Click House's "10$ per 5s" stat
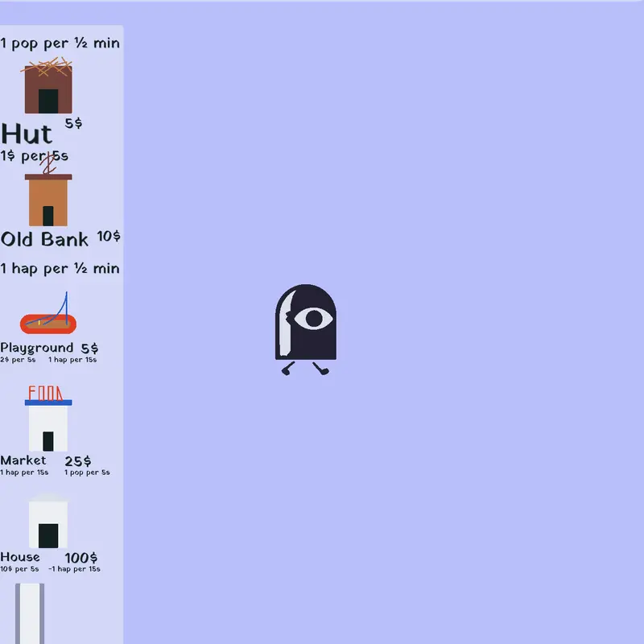This screenshot has width=644, height=644. tap(19, 569)
